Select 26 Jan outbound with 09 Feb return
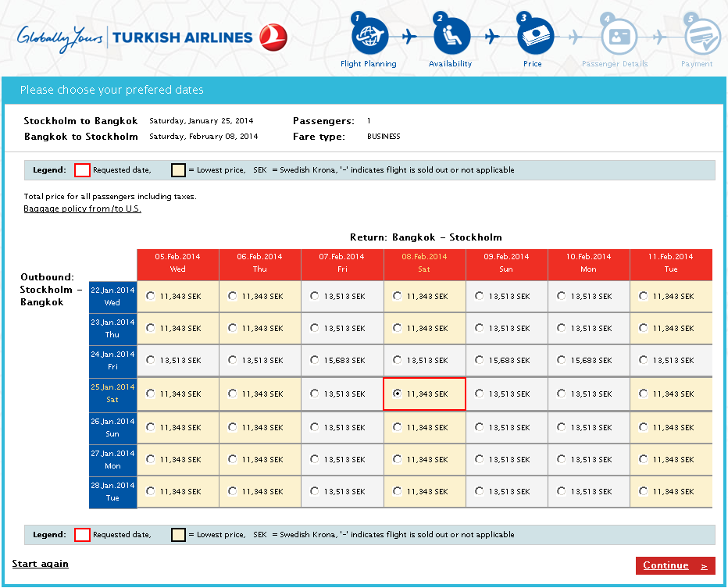The image size is (728, 588). [x=480, y=427]
